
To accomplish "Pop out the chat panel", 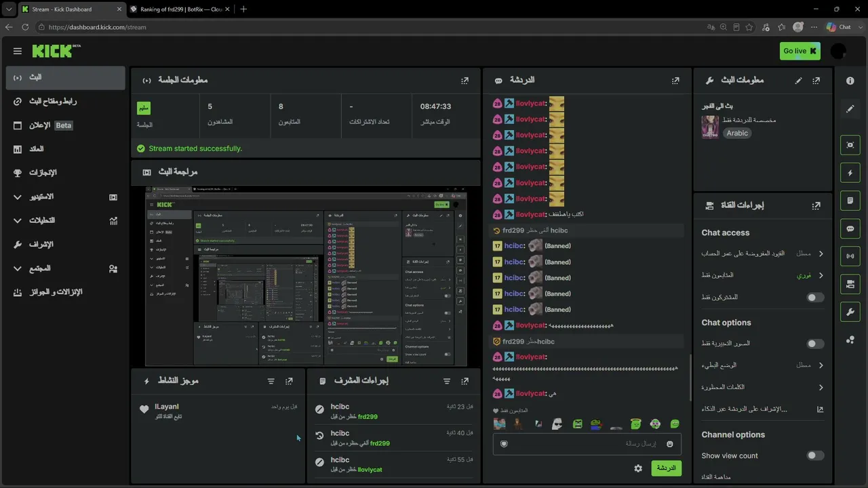I will pos(675,80).
